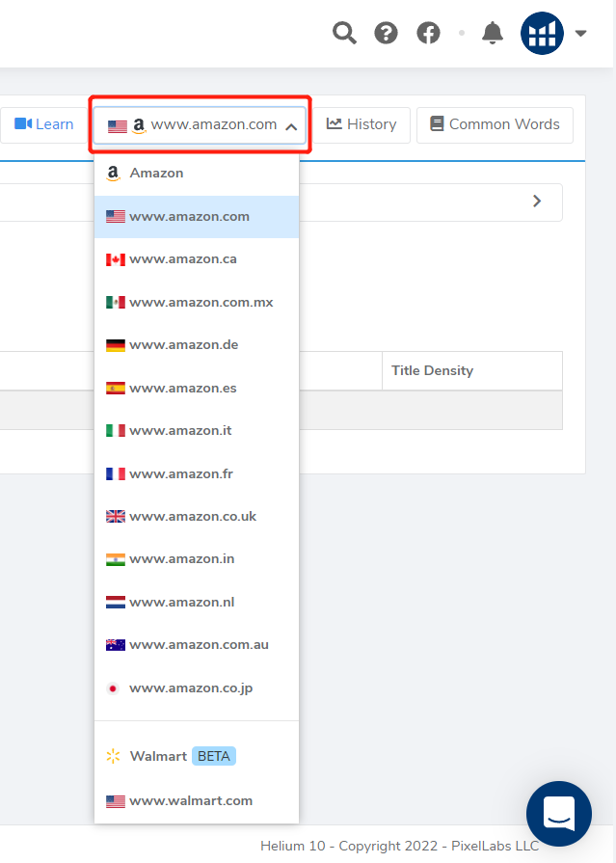This screenshot has height=863, width=616.
Task: Click the Facebook icon in header
Action: pos(428,34)
